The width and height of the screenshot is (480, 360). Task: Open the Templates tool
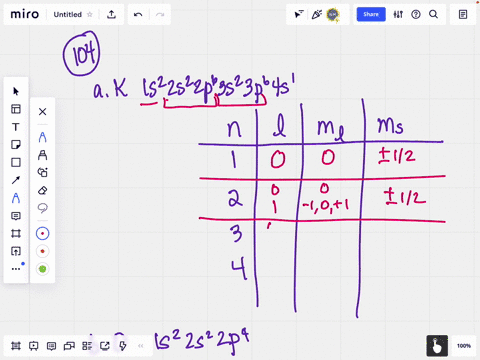tap(16, 109)
